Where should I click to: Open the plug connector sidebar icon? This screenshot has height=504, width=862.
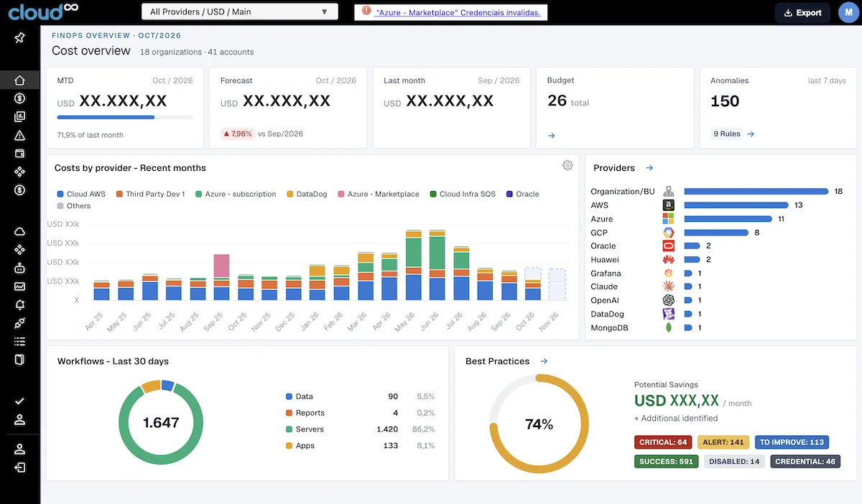tap(20, 323)
